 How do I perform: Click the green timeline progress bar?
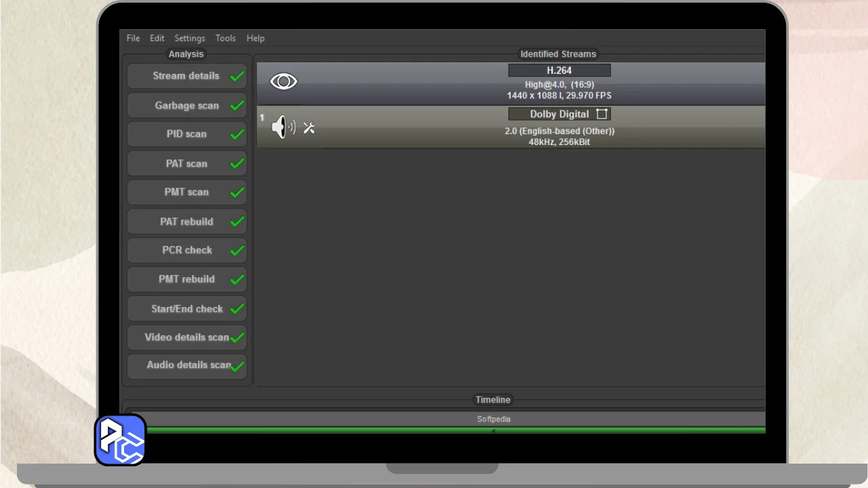456,430
